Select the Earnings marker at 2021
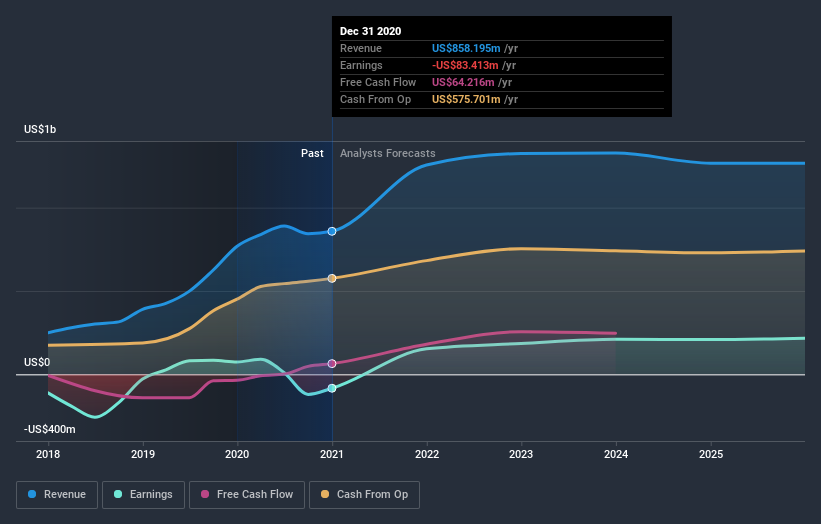Image resolution: width=821 pixels, height=524 pixels. [x=332, y=388]
